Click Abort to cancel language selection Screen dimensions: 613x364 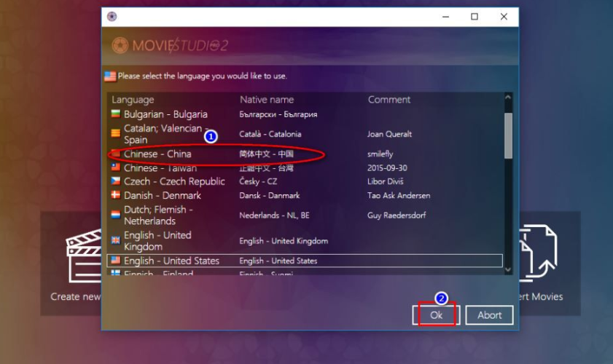490,315
